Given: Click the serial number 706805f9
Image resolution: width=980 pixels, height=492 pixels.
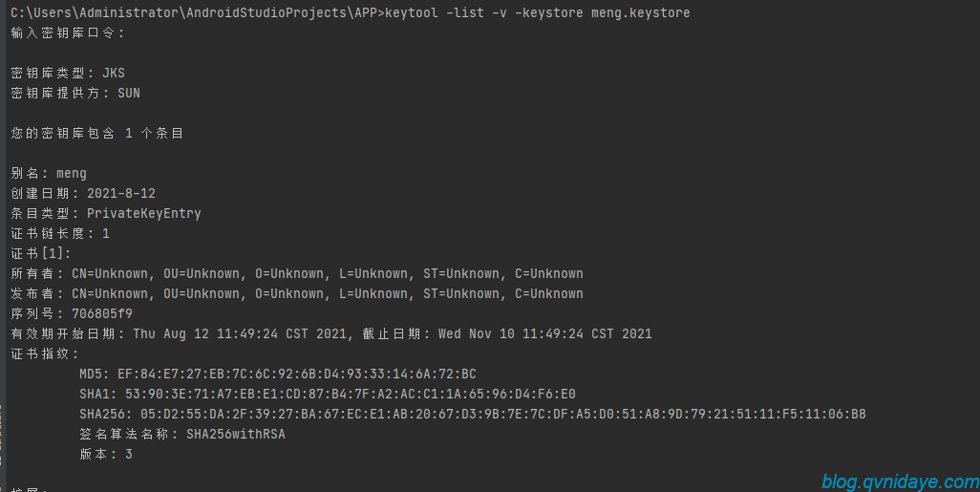Looking at the screenshot, I should tap(102, 314).
